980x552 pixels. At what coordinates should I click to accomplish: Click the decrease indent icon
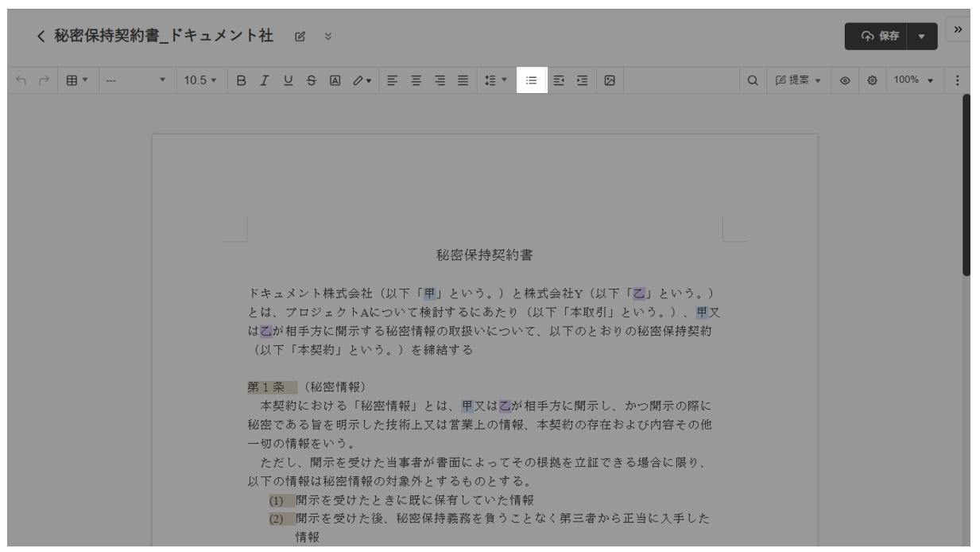tap(558, 80)
